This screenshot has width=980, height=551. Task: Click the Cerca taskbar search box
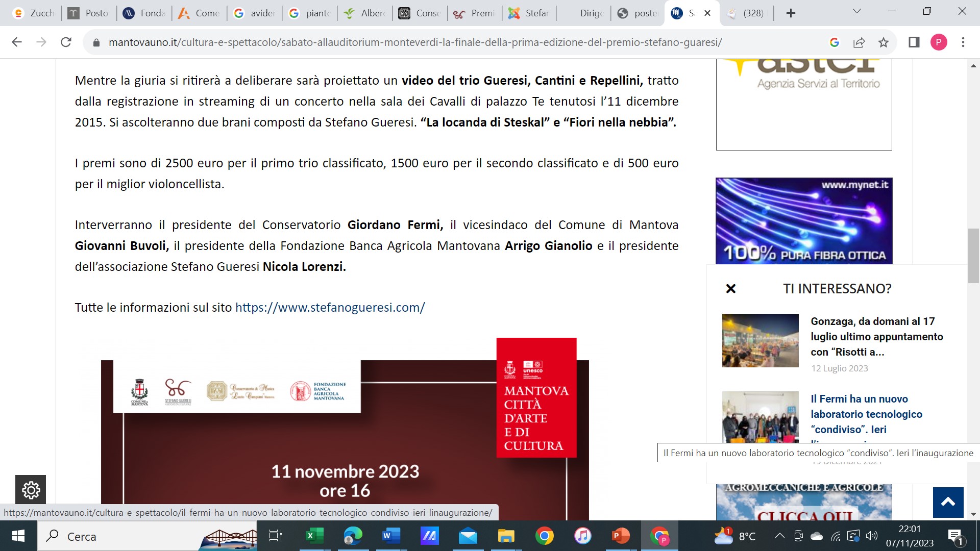147,536
